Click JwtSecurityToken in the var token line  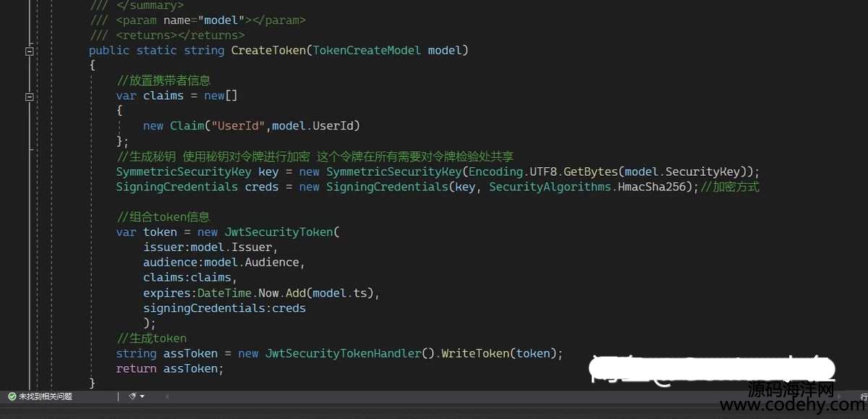278,232
